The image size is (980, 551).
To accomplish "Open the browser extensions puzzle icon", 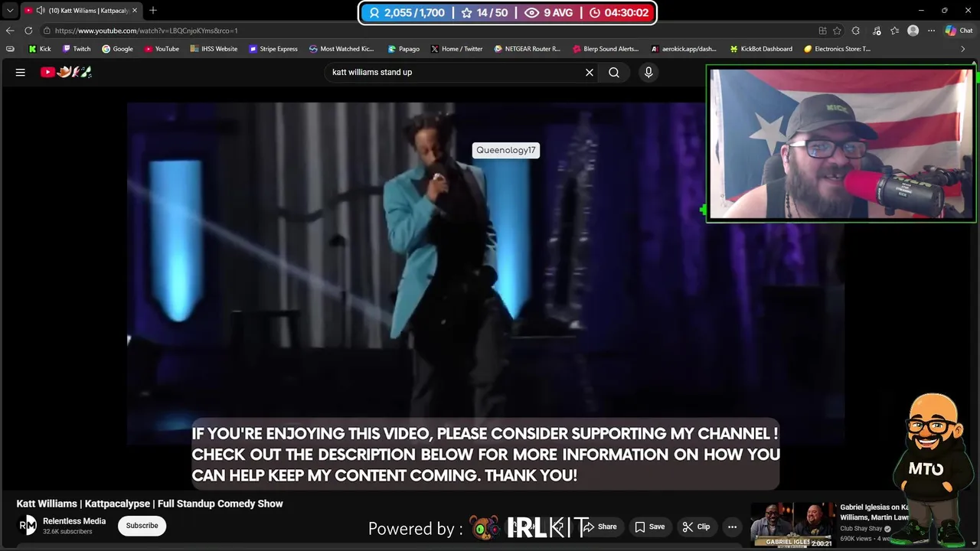I will tap(856, 31).
